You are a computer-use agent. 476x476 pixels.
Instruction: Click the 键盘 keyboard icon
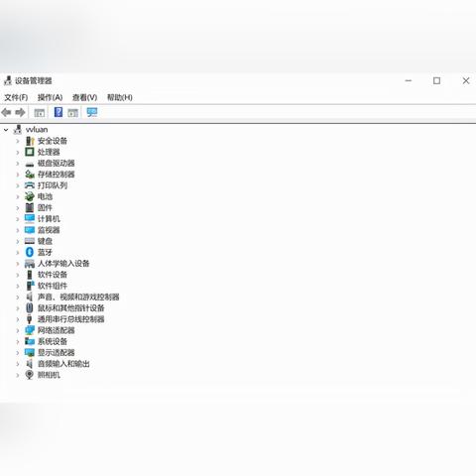(x=30, y=241)
